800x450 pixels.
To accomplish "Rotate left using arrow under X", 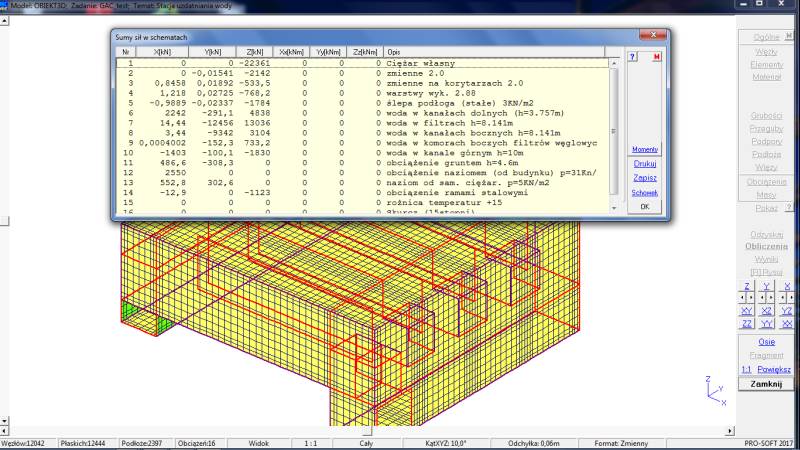I will pyautogui.click(x=783, y=297).
